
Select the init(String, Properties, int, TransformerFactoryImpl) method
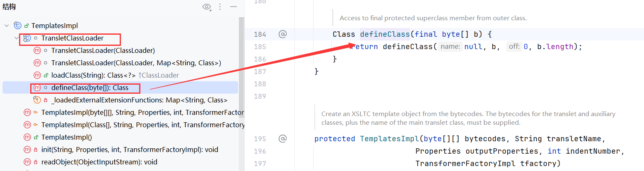[x=129, y=150]
